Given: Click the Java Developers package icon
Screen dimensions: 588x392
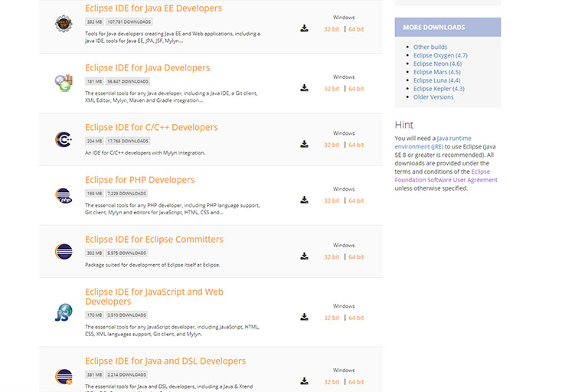Looking at the screenshot, I should pos(64,83).
